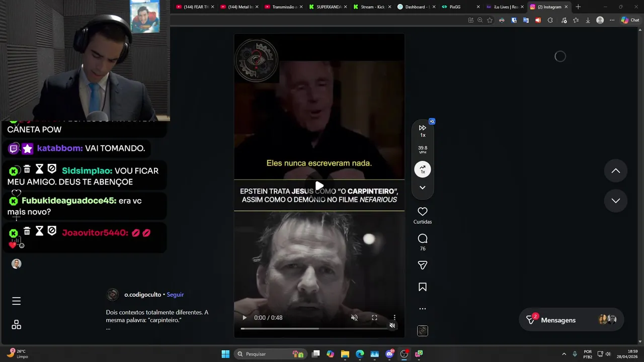The width and height of the screenshot is (644, 362).
Task: Share the reel via paper-plane icon
Action: click(x=423, y=265)
